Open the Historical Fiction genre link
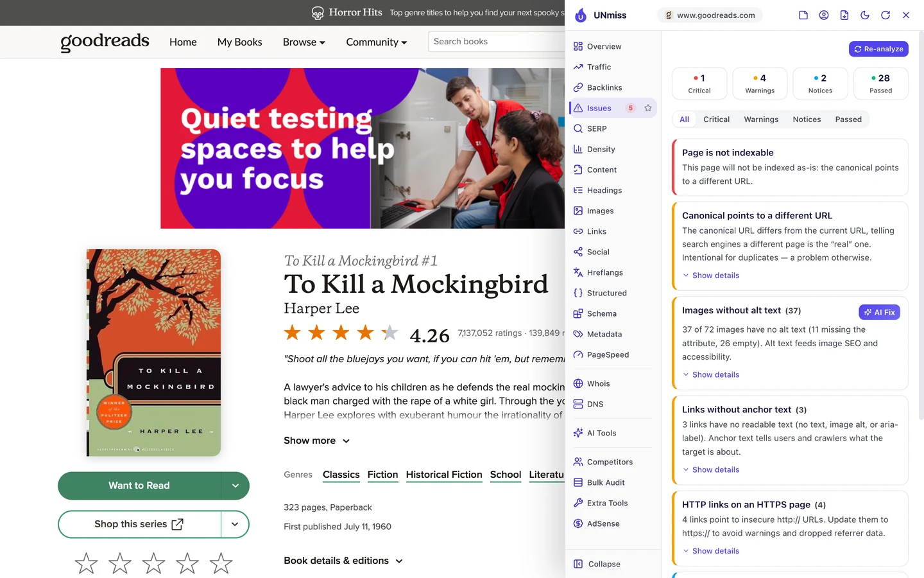The height and width of the screenshot is (578, 924). click(444, 475)
